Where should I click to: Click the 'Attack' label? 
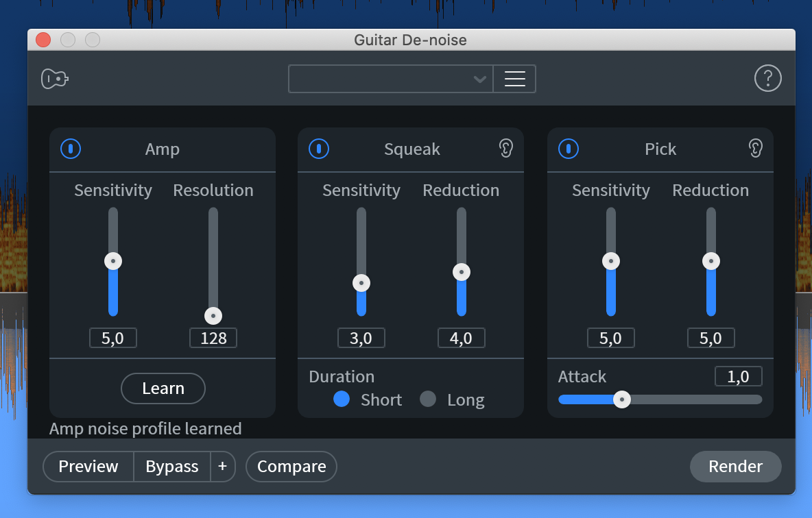point(582,376)
